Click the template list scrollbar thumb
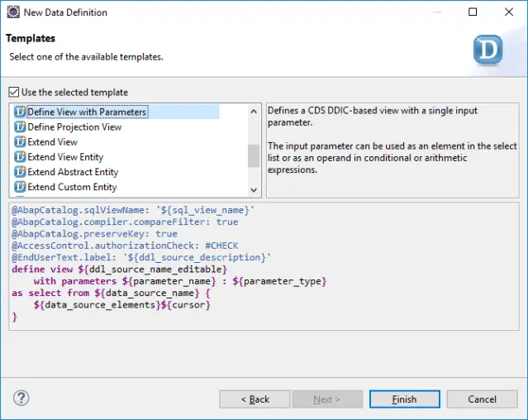Screen dimensions: 528x420 (254, 155)
